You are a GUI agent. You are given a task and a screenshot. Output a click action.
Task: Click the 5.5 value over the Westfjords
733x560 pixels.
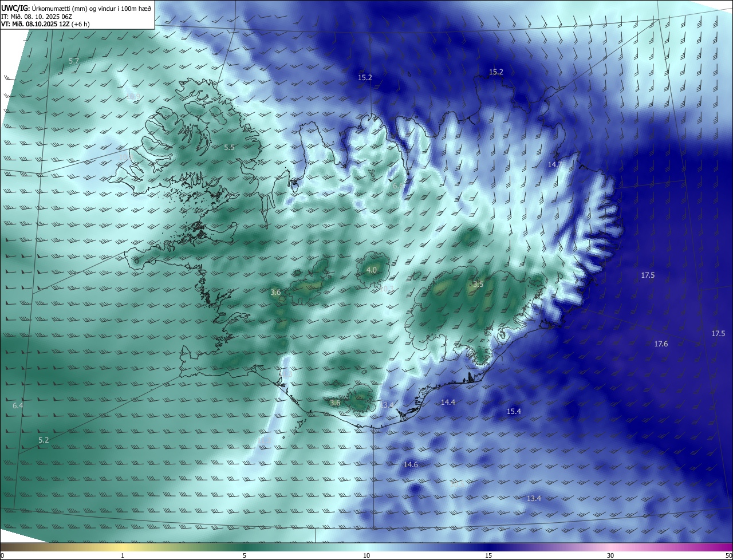(229, 147)
